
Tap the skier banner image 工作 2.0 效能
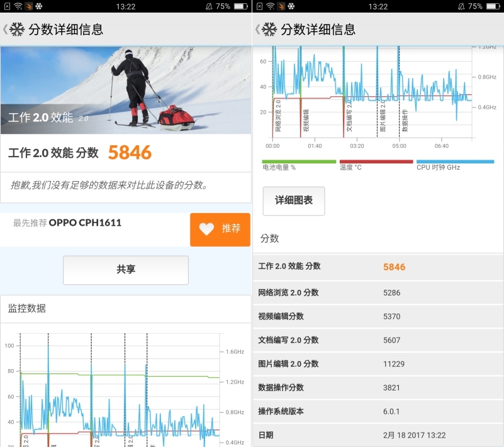click(126, 91)
